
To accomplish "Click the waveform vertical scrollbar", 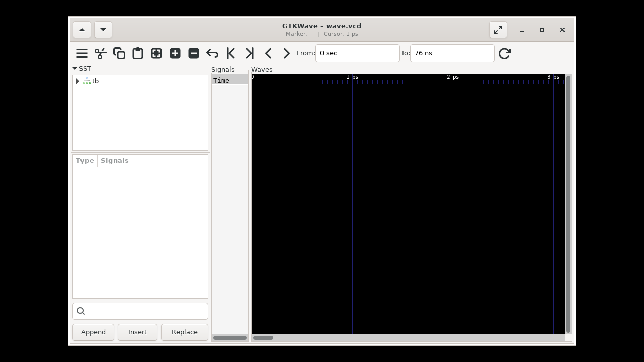I will (568, 204).
